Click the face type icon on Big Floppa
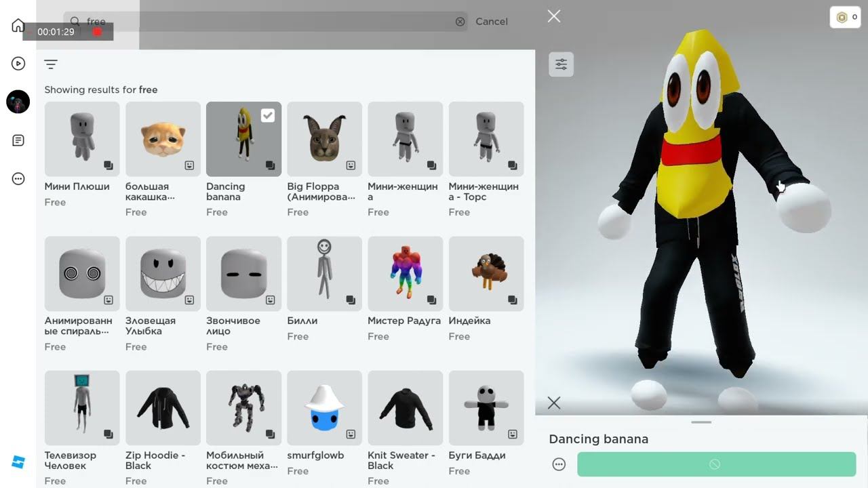Image resolution: width=868 pixels, height=488 pixels. [x=351, y=165]
